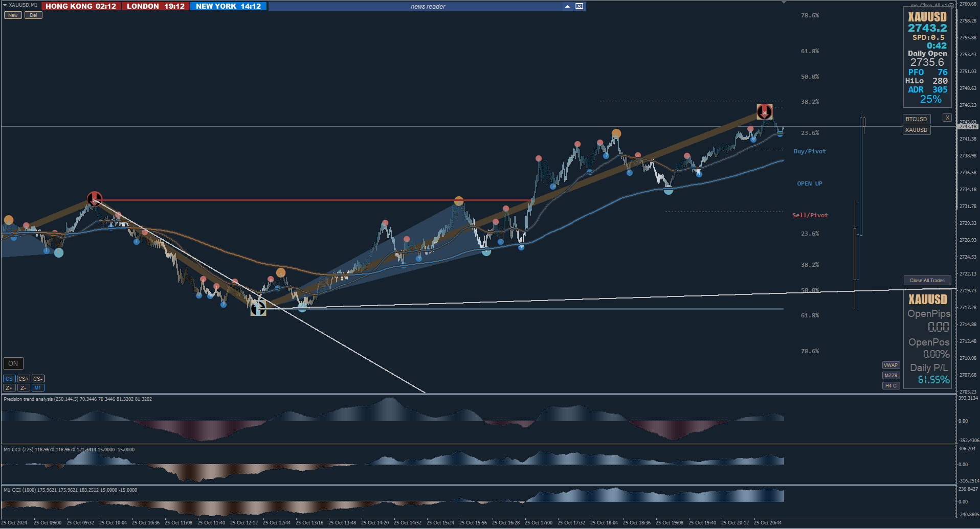Viewport: 980px width, 529px height.
Task: Zoom out with the Z- button
Action: point(24,388)
